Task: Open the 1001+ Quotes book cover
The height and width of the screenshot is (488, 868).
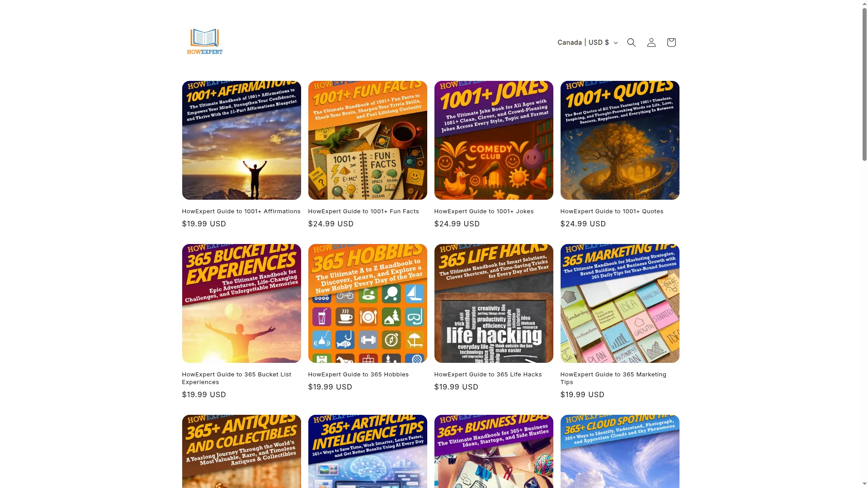Action: (x=620, y=141)
